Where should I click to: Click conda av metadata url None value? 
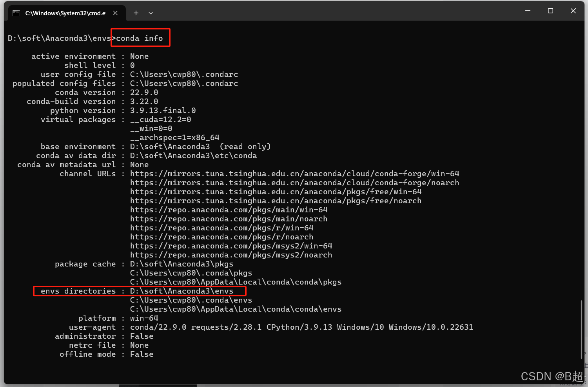(x=140, y=164)
